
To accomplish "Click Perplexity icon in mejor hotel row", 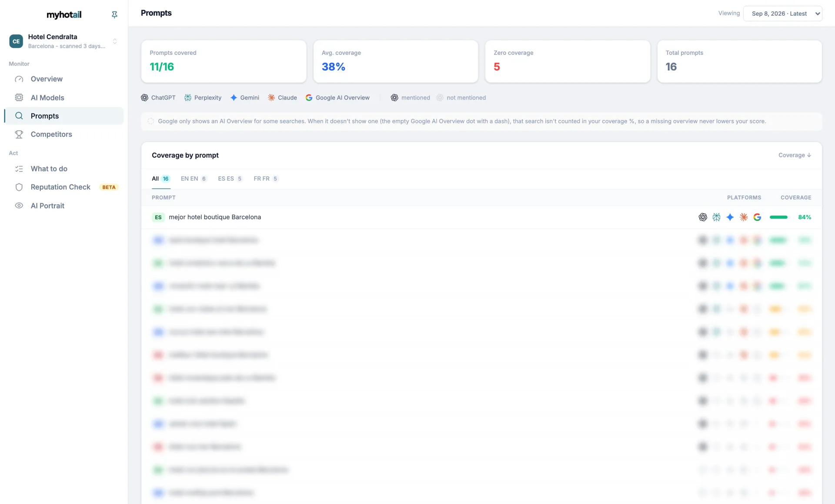I will [x=716, y=217].
